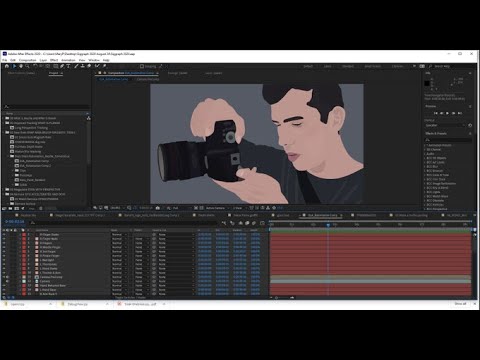Toggle hide shy layers icon

point(240,223)
